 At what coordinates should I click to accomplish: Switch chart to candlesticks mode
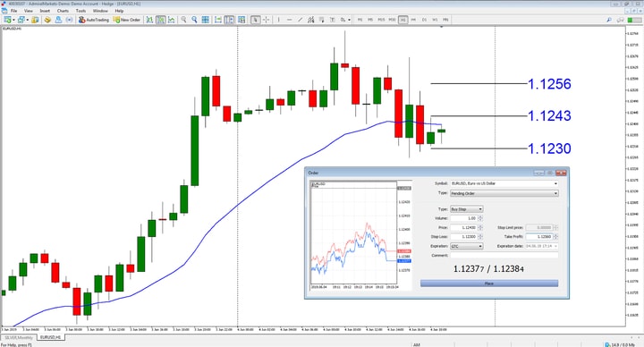(x=161, y=20)
